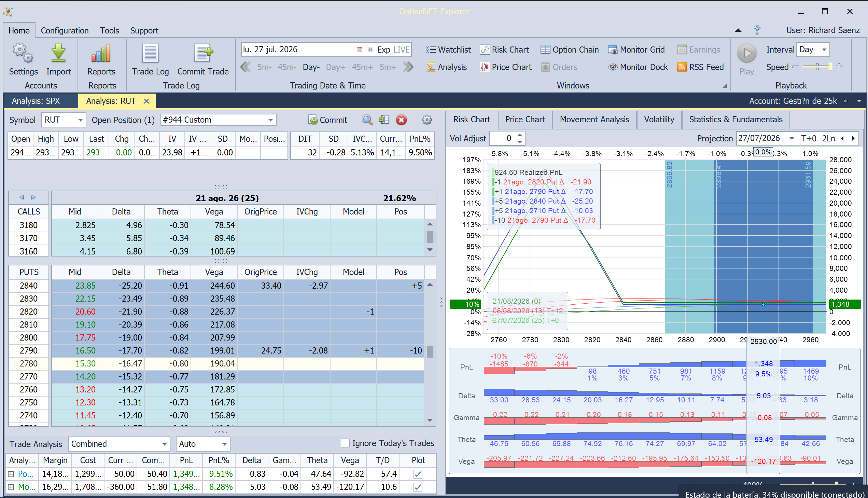868x498 pixels.
Task: Open the Price Chart window from ribbon
Action: 506,67
